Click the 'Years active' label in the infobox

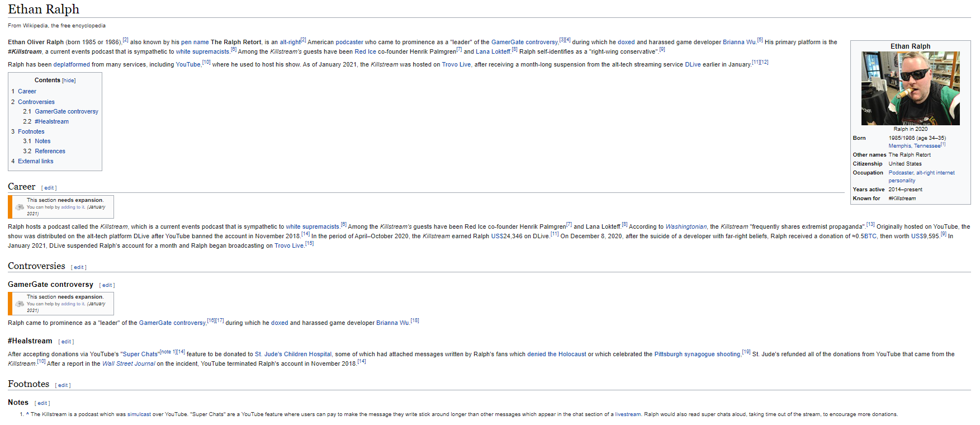[868, 190]
